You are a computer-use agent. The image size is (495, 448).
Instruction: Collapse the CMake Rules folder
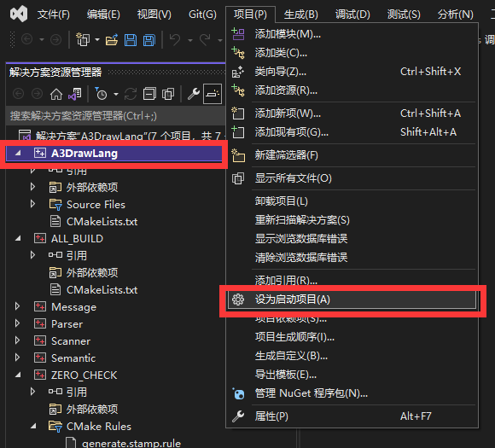tap(33, 426)
